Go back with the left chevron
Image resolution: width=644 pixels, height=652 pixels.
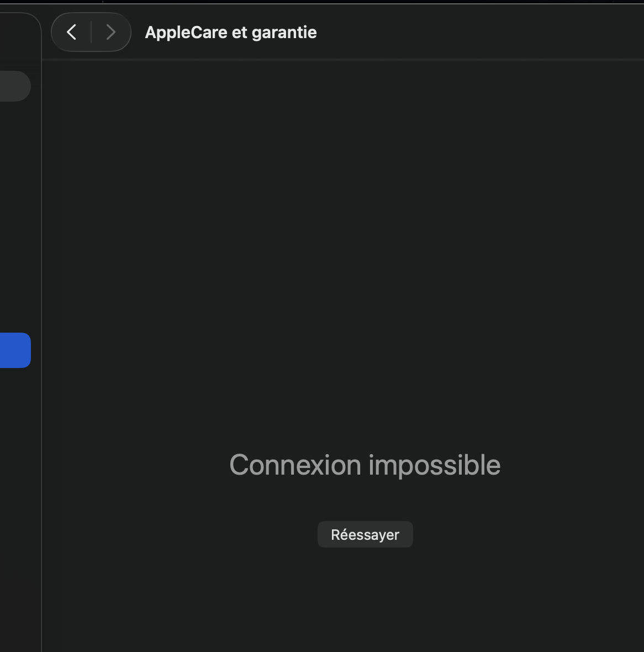click(72, 32)
